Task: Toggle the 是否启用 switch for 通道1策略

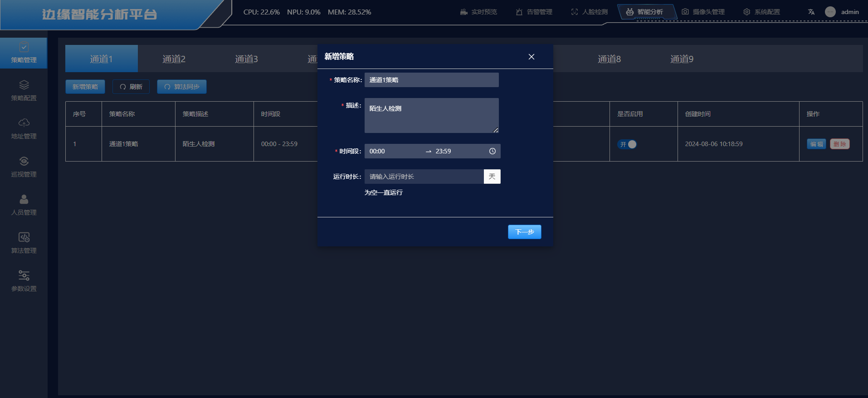Action: 627,144
